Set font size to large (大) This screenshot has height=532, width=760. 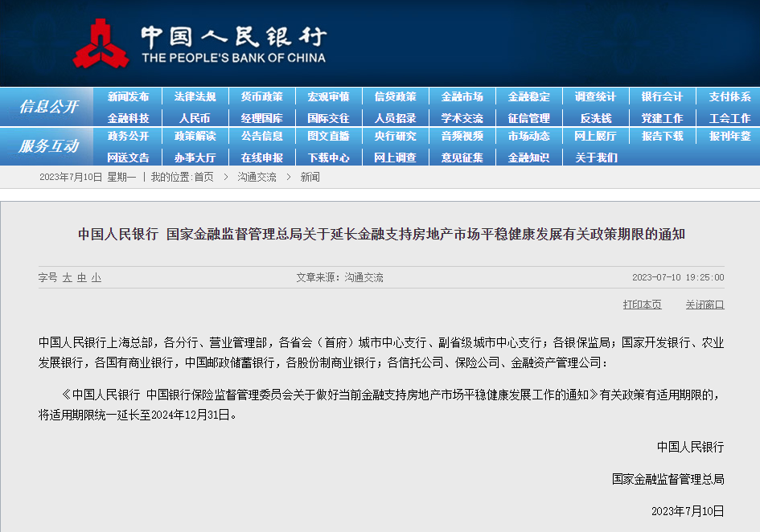tap(68, 277)
